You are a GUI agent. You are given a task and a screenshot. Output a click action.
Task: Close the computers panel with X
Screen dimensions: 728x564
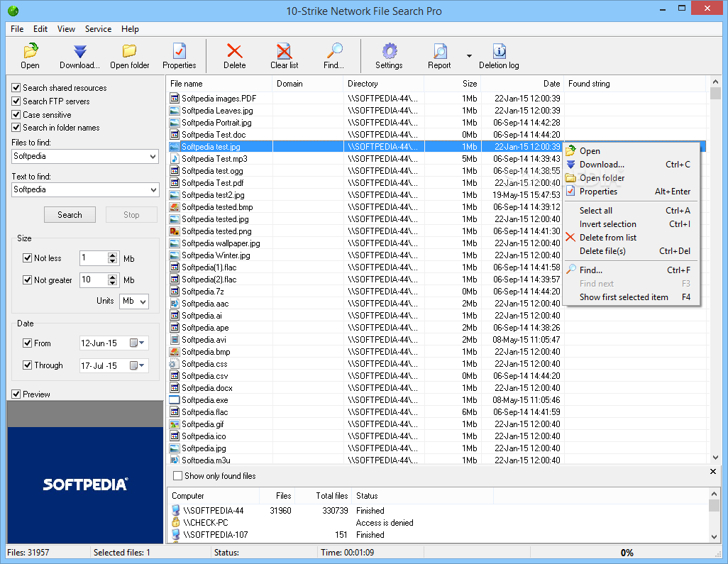pyautogui.click(x=712, y=472)
